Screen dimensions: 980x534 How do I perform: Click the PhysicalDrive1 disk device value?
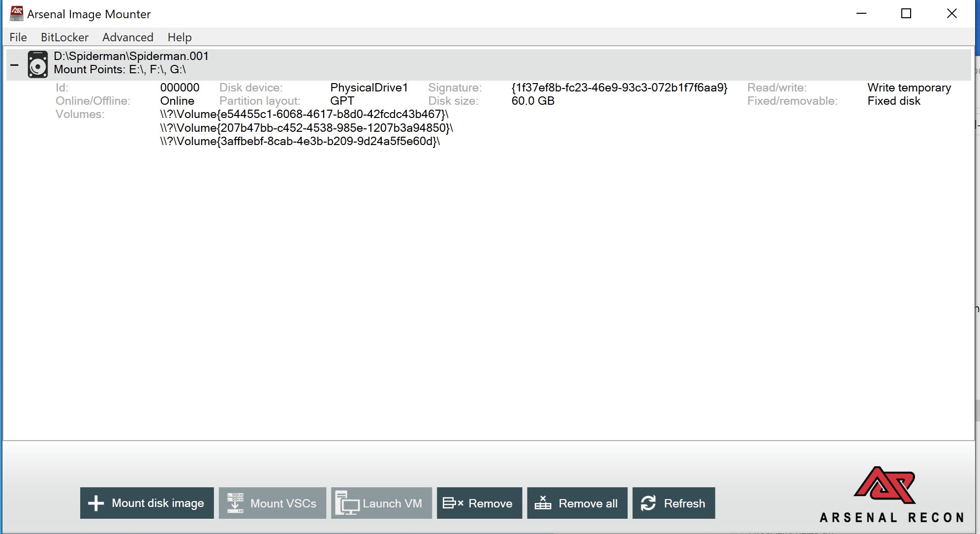[x=369, y=88]
